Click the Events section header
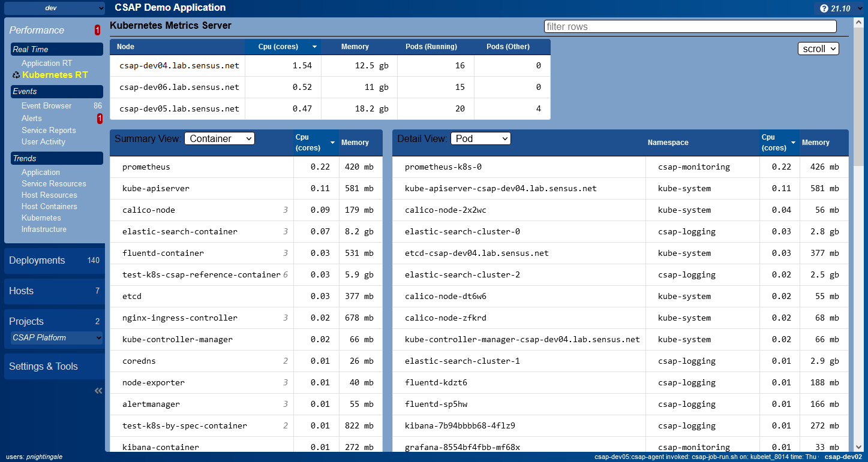This screenshot has height=462, width=868. point(57,91)
